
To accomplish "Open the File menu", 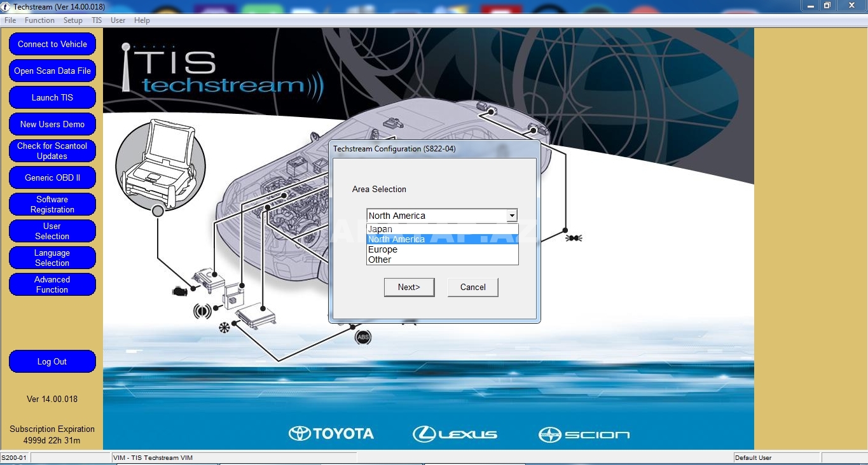I will [x=10, y=20].
